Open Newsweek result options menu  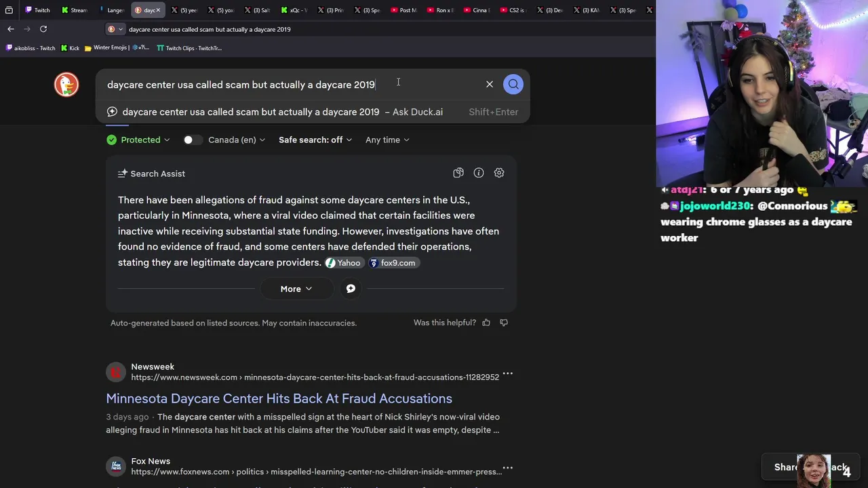[x=507, y=373]
